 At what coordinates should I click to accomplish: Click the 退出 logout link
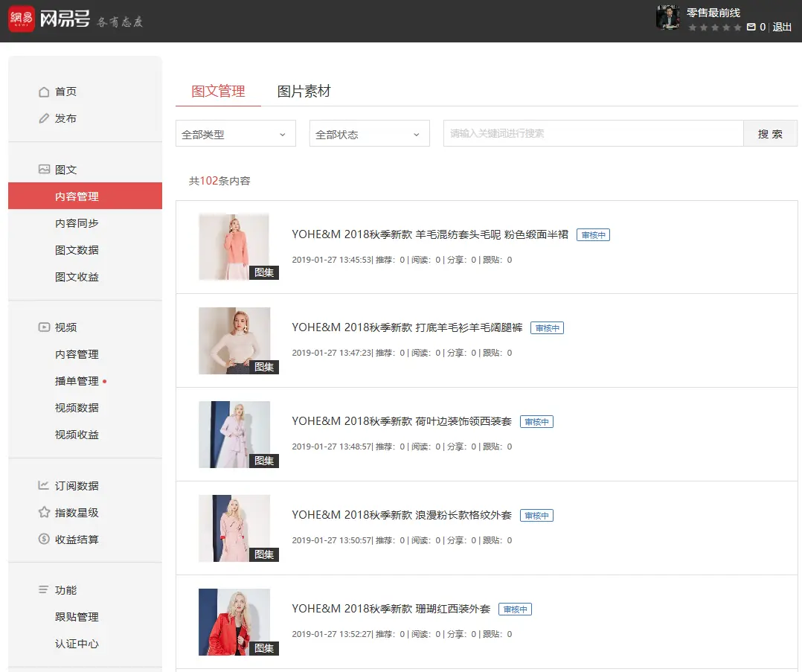coord(782,28)
